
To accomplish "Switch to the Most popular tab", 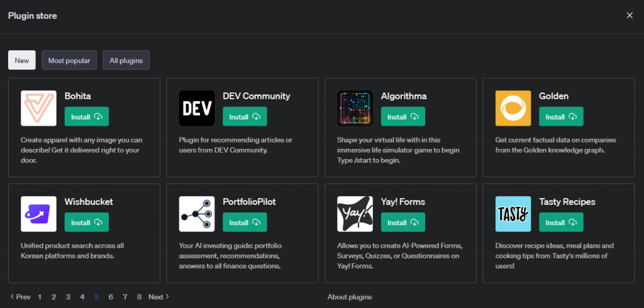I will 69,60.
